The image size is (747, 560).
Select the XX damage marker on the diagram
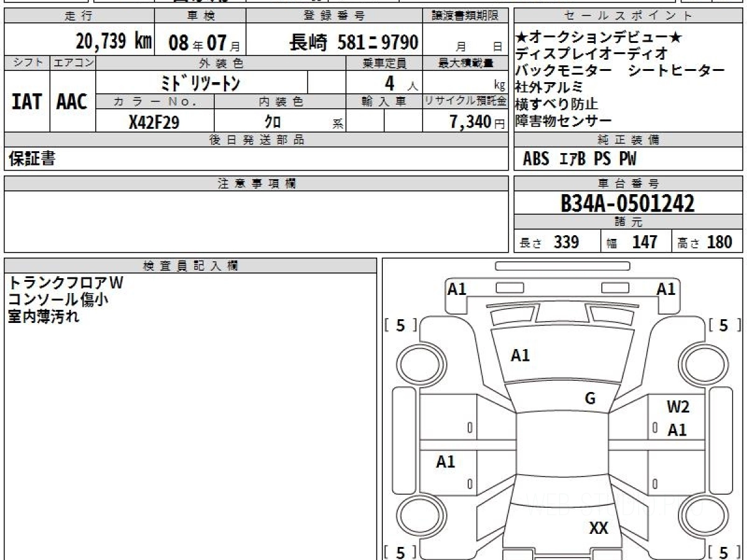[598, 529]
